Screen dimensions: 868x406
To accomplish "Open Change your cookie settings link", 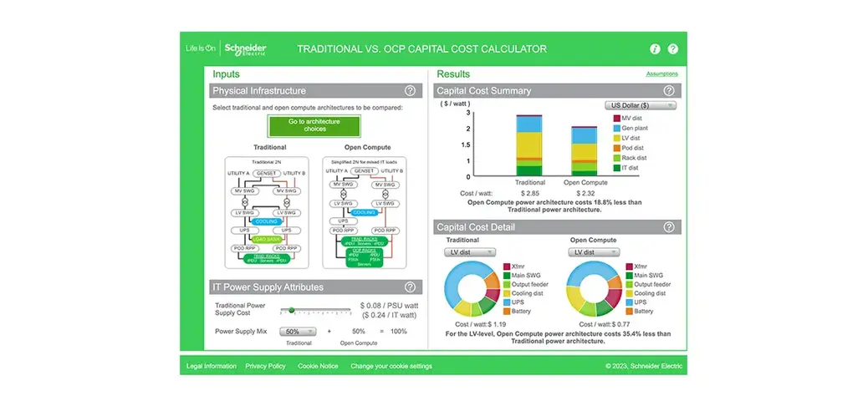I will pos(391,366).
